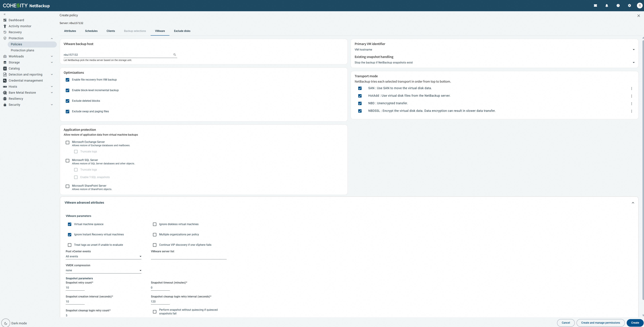Click the VMware server list field
The width and height of the screenshot is (644, 327).
pos(189,257)
